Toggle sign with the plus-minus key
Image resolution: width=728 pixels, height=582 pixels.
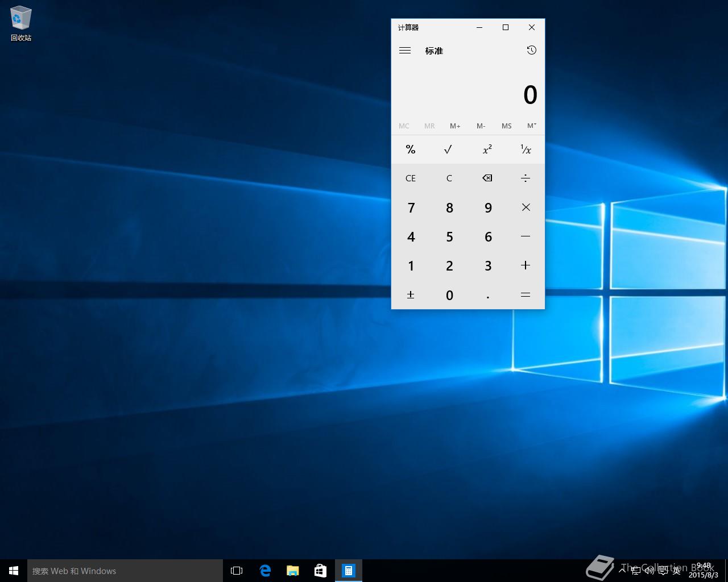[x=411, y=295]
